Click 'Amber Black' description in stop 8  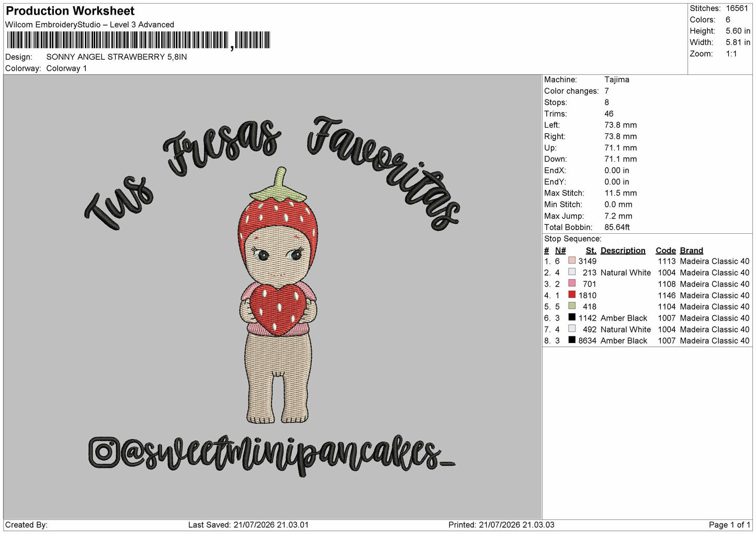click(x=624, y=341)
